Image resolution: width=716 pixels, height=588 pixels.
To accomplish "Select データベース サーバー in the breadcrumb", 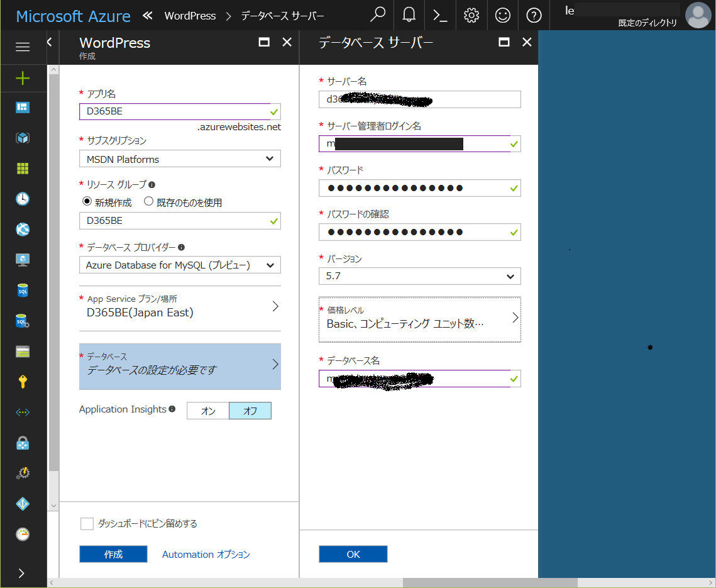I will point(283,16).
